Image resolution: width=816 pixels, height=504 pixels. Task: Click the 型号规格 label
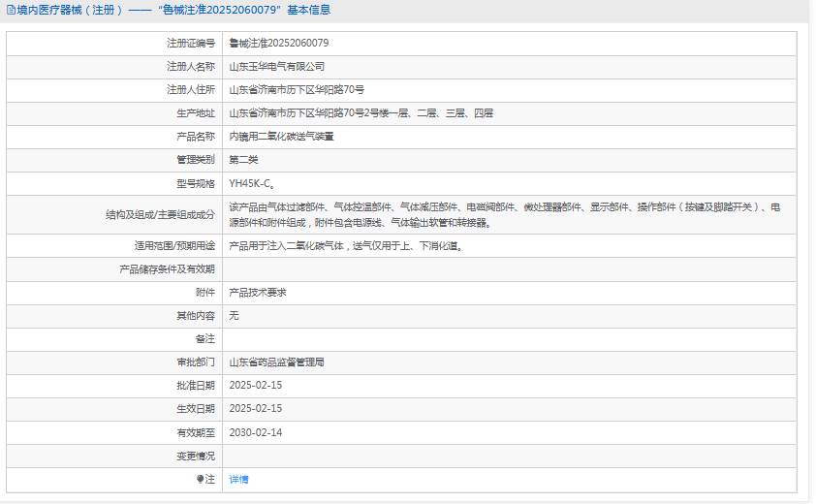196,184
